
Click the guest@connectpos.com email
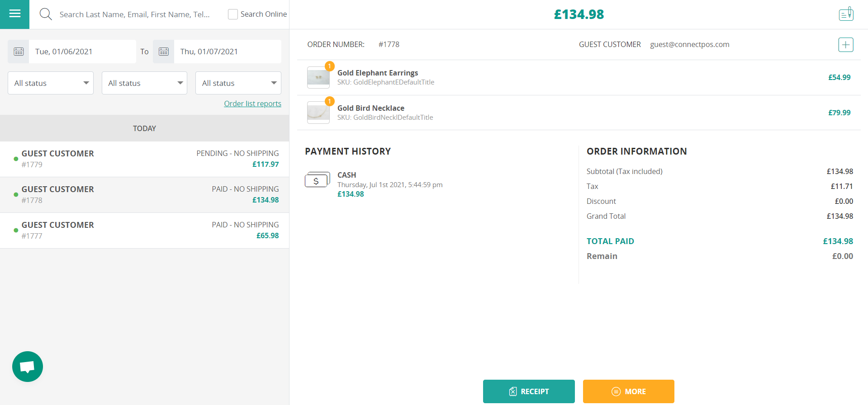[x=690, y=44]
